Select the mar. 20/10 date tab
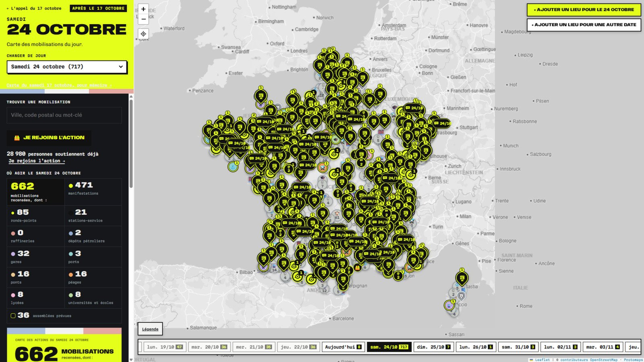This screenshot has width=644, height=362. (x=209, y=347)
